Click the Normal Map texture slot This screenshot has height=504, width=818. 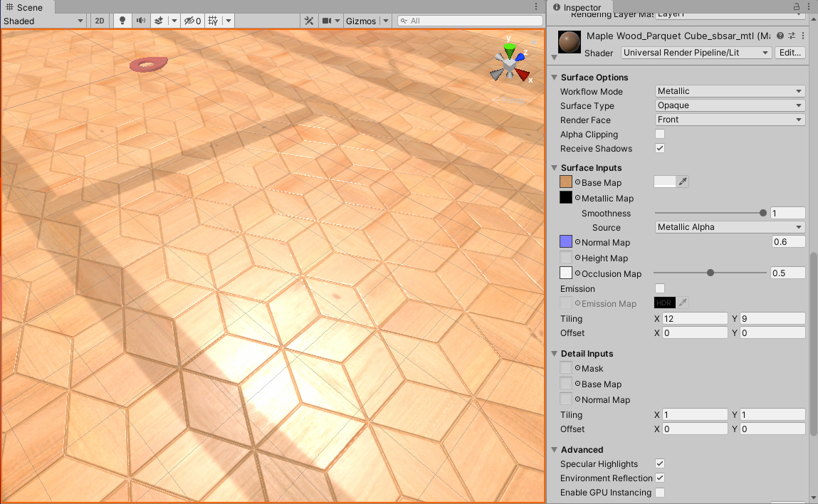pos(566,241)
